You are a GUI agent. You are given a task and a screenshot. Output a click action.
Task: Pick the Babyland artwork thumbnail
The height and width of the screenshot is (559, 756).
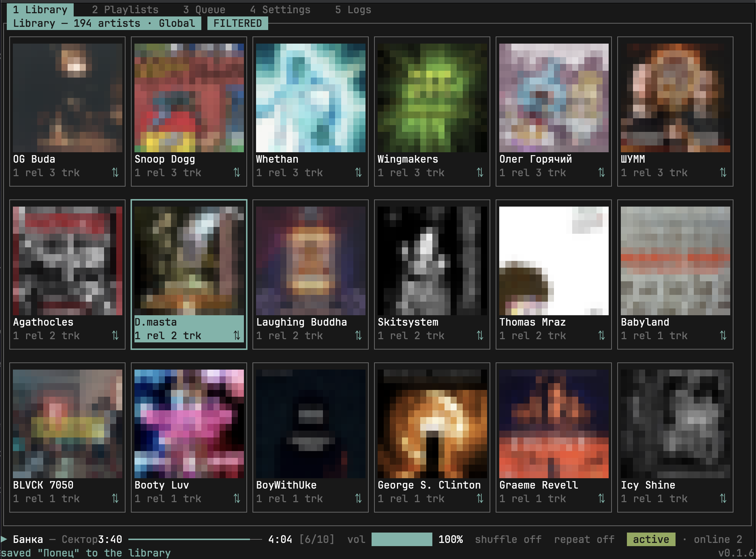[x=676, y=261]
